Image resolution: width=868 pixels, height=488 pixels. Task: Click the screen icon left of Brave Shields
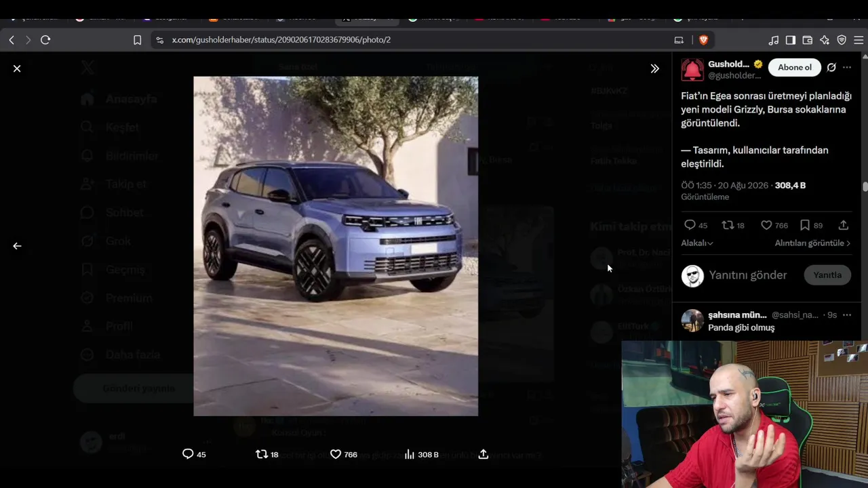click(x=679, y=40)
